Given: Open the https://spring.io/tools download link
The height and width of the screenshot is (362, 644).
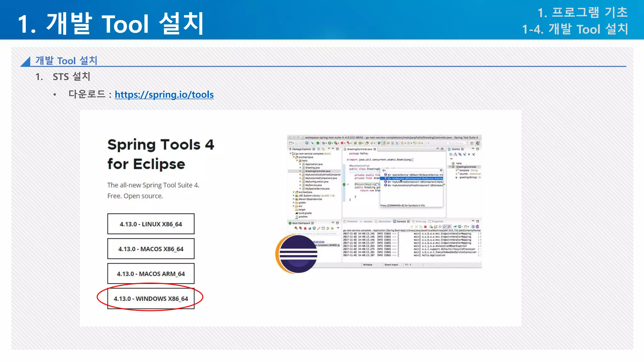Looking at the screenshot, I should [x=164, y=95].
